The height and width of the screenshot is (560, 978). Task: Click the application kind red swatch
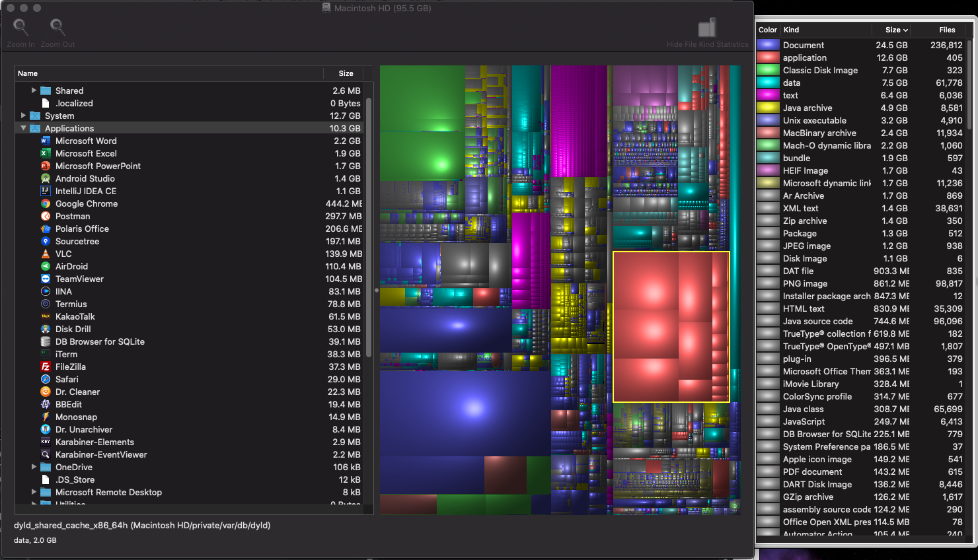point(768,57)
